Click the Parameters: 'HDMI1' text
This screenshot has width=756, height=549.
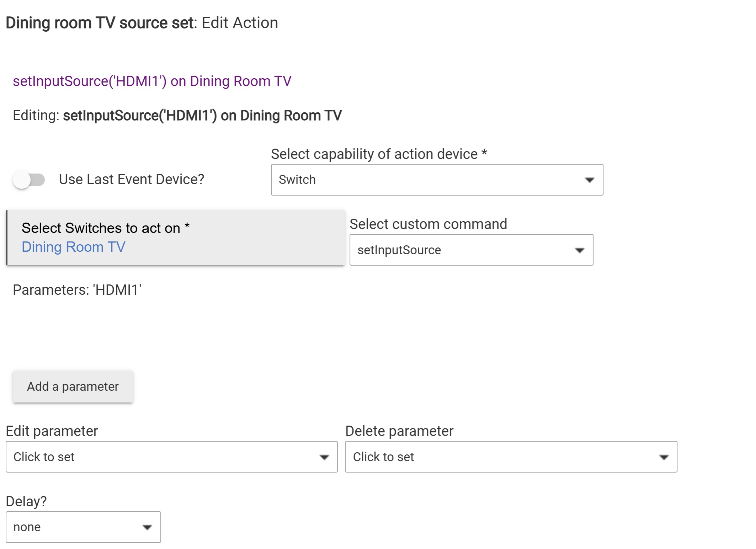(x=77, y=290)
